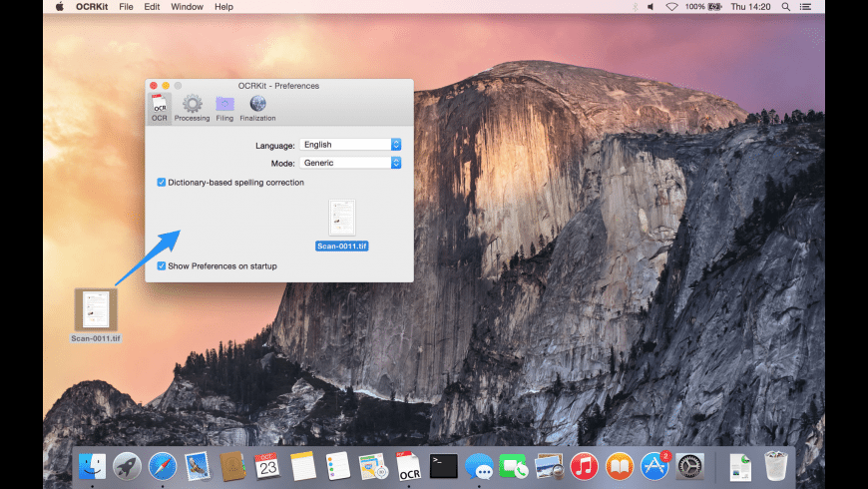The image size is (868, 489).
Task: Launch Safari from the Dock
Action: click(x=162, y=465)
